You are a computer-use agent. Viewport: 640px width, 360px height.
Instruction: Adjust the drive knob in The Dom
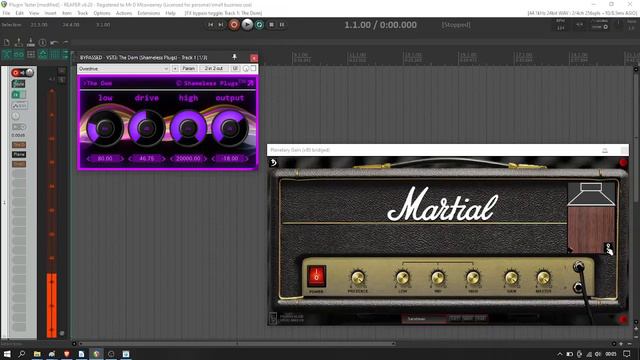[147, 128]
